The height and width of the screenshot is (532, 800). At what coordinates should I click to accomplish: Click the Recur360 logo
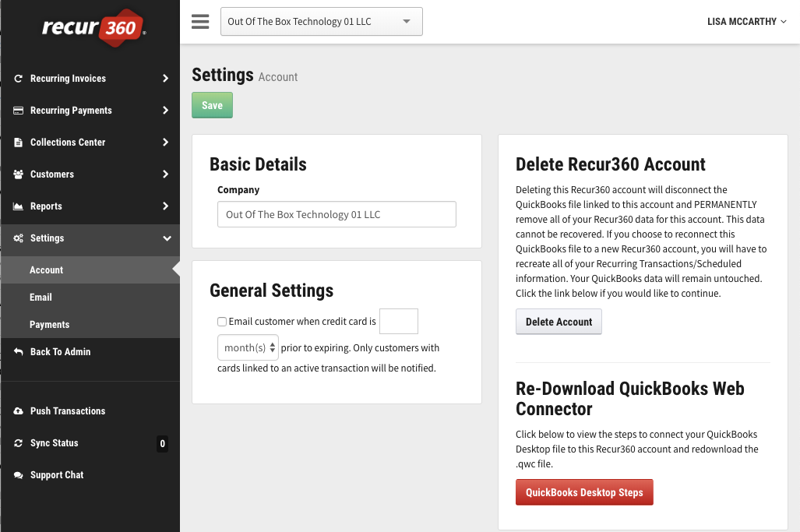tap(94, 27)
